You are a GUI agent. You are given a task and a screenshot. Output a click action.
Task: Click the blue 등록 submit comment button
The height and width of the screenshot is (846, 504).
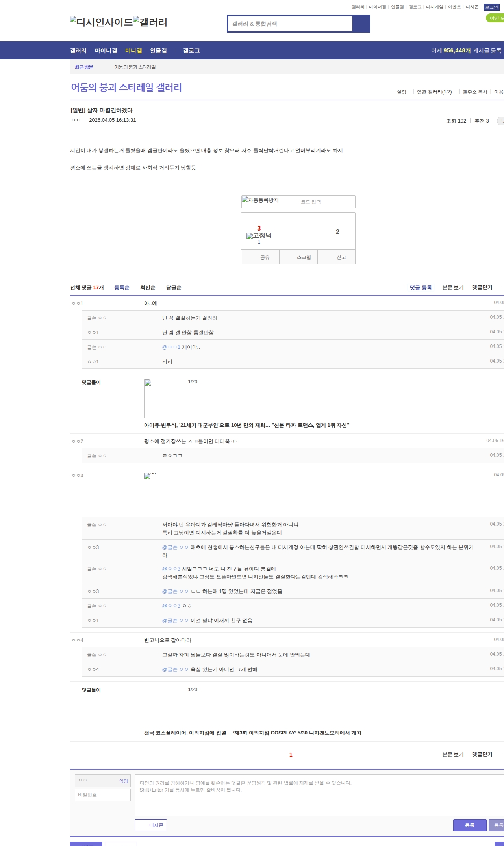[469, 825]
